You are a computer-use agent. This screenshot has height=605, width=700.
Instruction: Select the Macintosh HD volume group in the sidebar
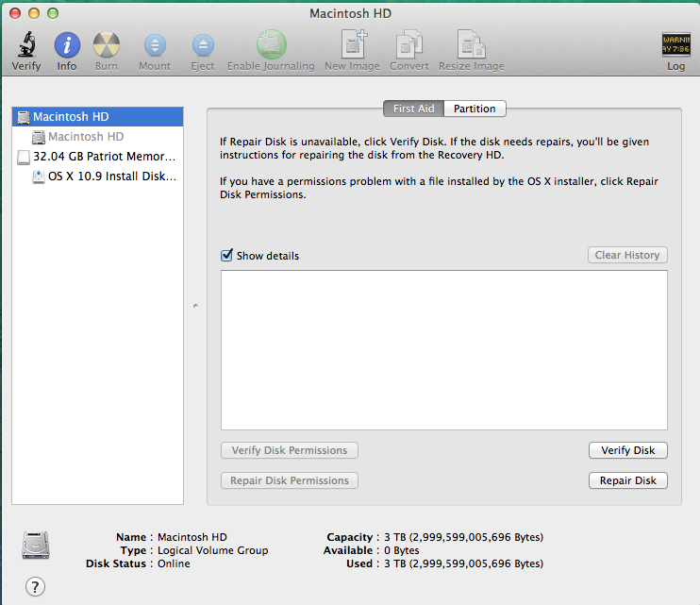click(x=98, y=117)
